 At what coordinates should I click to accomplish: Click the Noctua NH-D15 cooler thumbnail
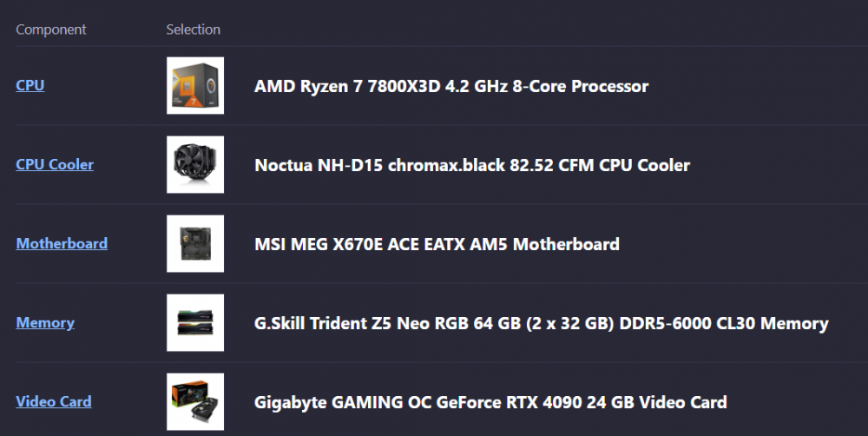195,164
